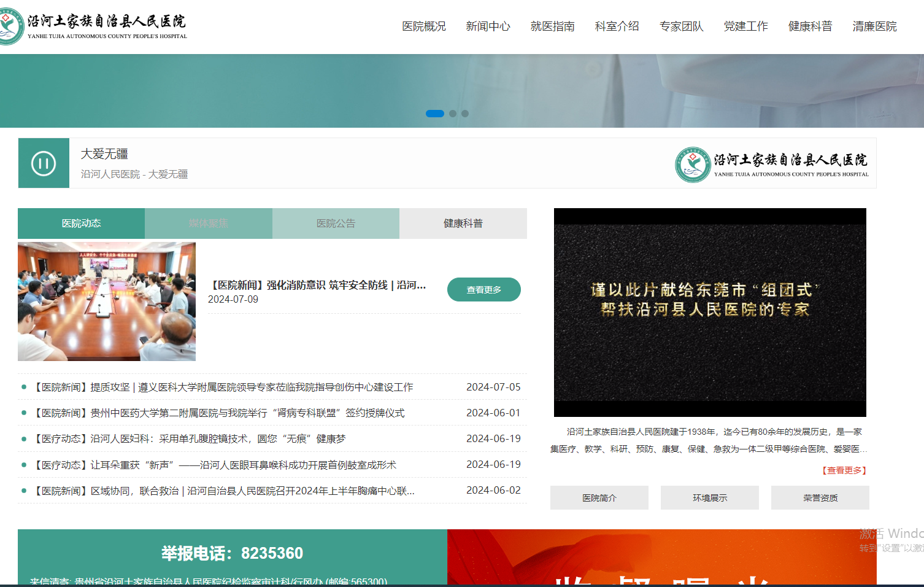Select the third banner carousel dot
The height and width of the screenshot is (587, 924).
(465, 114)
